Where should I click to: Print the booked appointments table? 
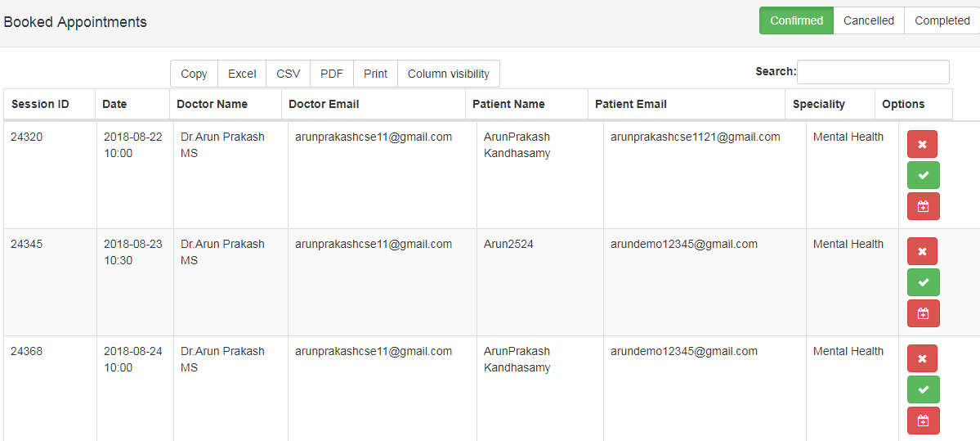375,74
